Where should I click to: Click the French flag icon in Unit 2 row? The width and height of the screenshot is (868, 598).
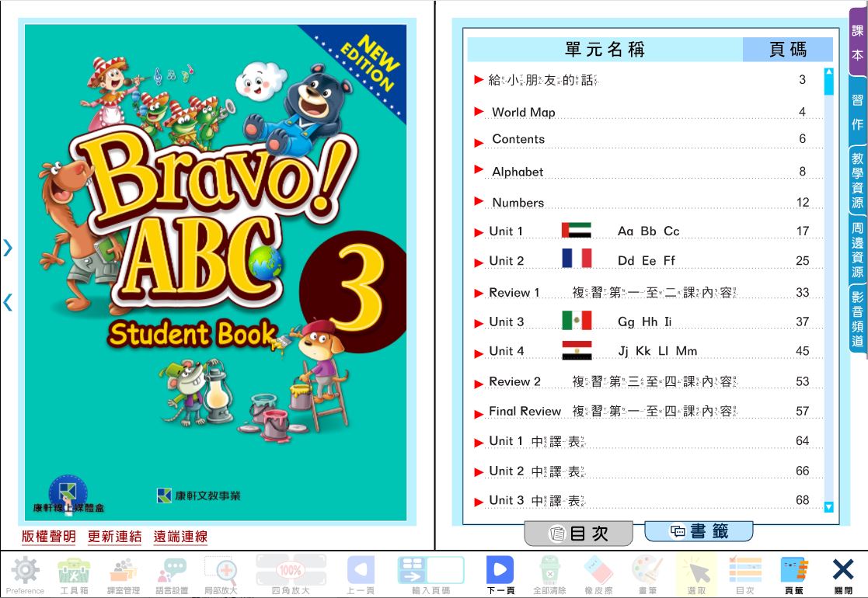(577, 259)
